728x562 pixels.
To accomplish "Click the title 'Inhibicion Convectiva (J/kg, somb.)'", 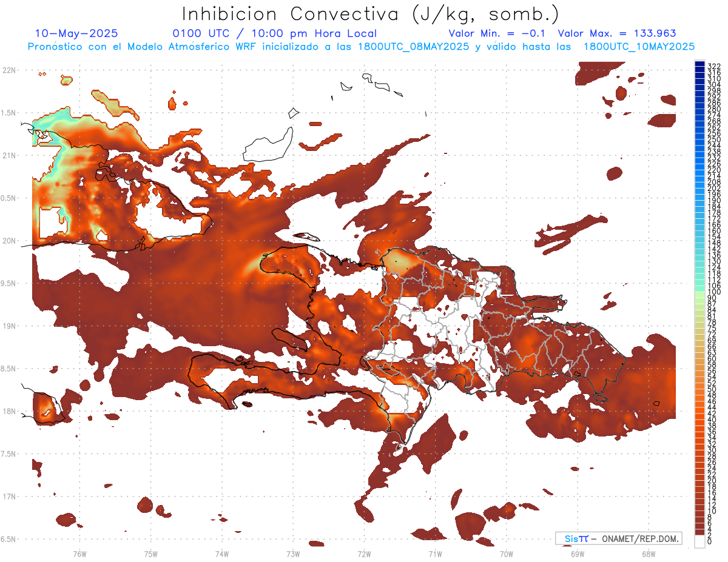I will [371, 15].
